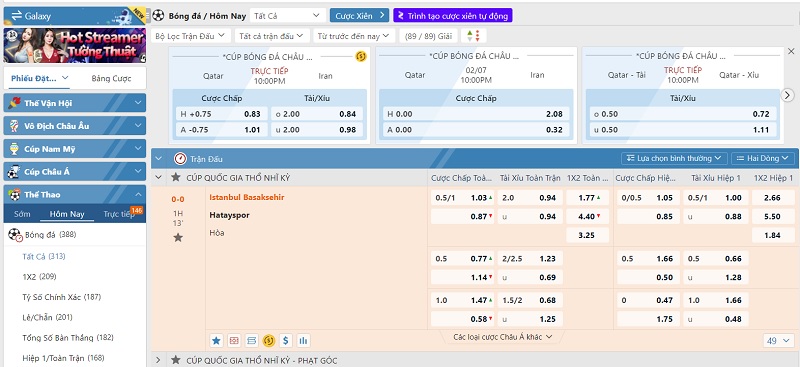Favorite the Istanbul Basaksehir match with grey star
The height and width of the screenshot is (367, 800).
[x=178, y=237]
